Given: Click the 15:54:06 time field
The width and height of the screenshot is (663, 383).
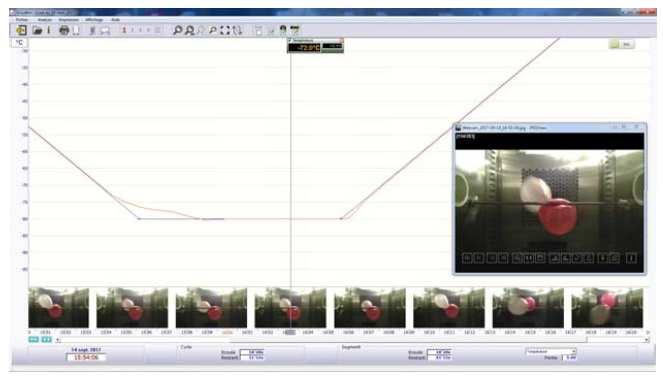Looking at the screenshot, I should [x=86, y=358].
